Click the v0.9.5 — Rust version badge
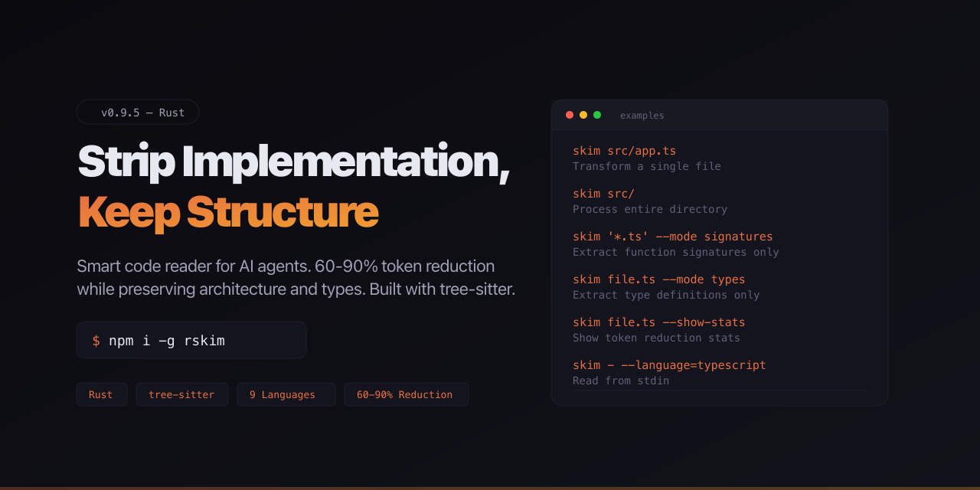 (x=138, y=112)
